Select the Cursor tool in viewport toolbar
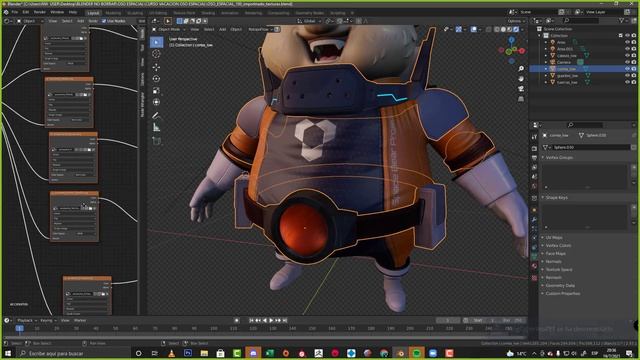The height and width of the screenshot is (360, 640). pyautogui.click(x=156, y=54)
